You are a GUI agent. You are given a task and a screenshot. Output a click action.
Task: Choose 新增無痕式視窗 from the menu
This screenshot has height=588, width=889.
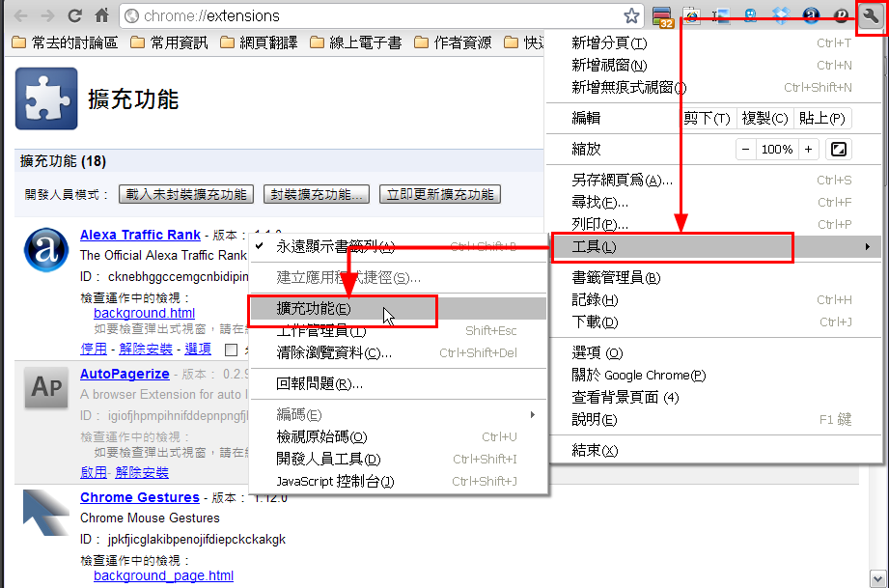(715, 87)
